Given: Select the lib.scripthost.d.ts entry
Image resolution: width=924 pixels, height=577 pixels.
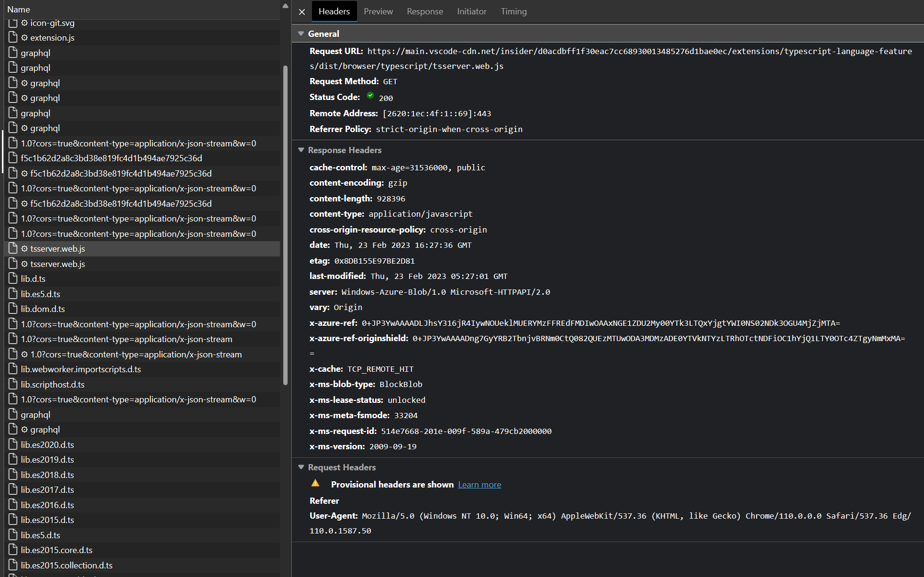Looking at the screenshot, I should 52,384.
